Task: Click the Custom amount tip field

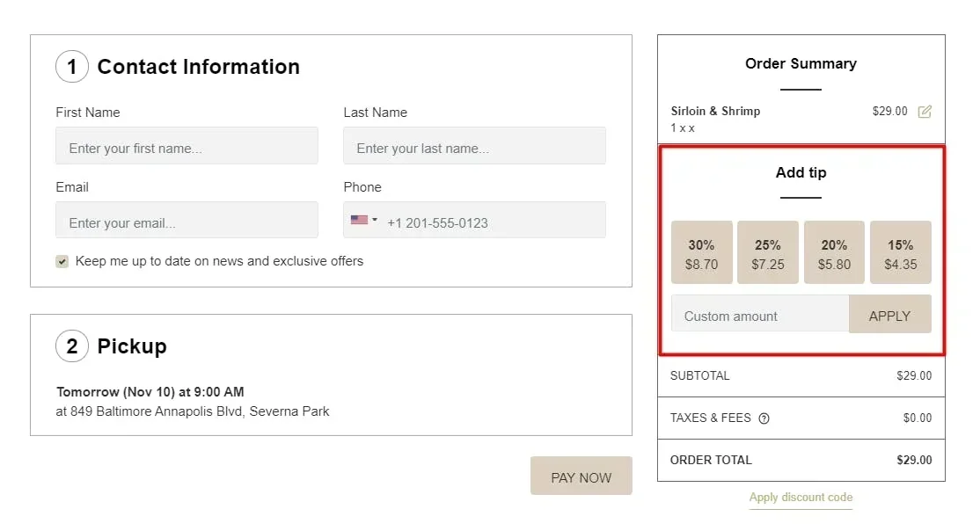Action: (x=760, y=314)
